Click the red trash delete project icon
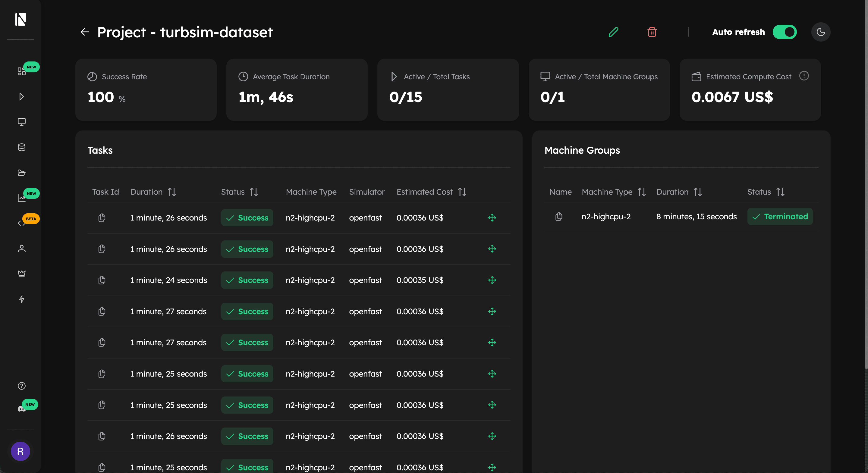 click(x=652, y=32)
